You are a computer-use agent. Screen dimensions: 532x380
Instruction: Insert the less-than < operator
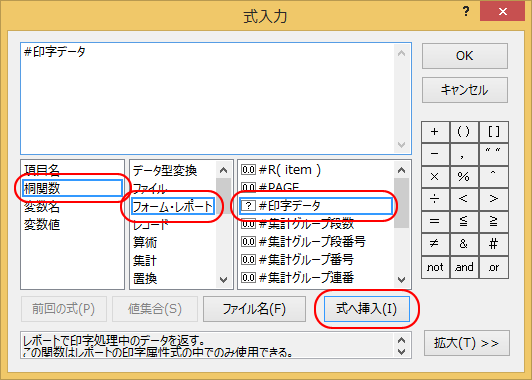[464, 199]
